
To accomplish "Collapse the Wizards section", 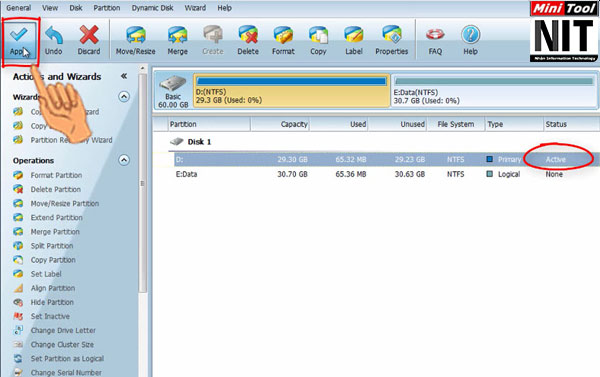I will click(x=124, y=96).
